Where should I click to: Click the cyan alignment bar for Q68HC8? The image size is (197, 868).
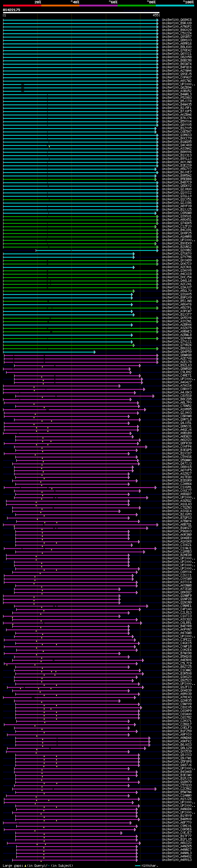pos(81,20)
